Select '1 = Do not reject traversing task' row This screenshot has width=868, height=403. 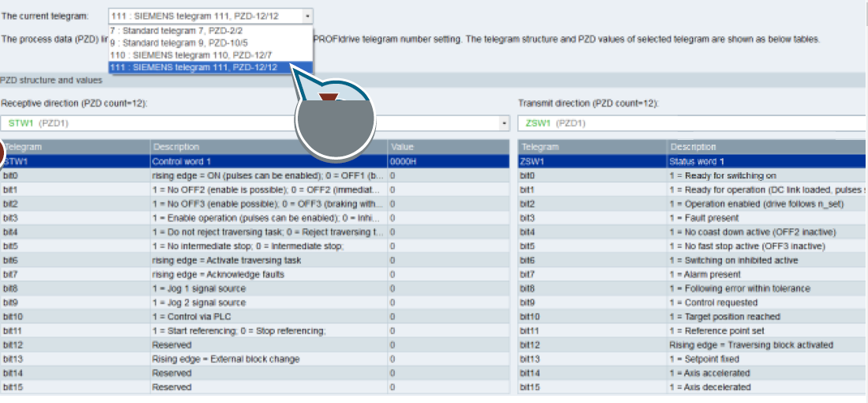click(x=254, y=232)
